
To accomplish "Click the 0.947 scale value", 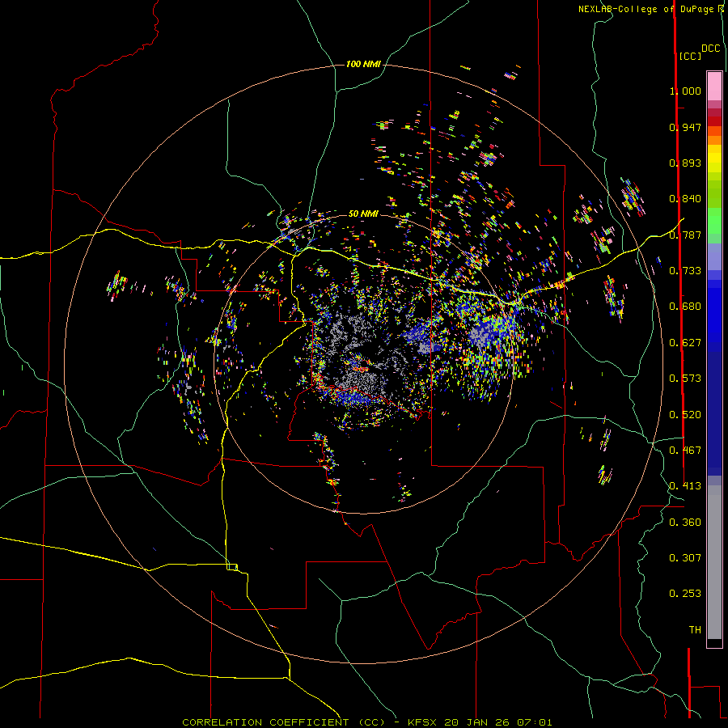I will coord(685,127).
